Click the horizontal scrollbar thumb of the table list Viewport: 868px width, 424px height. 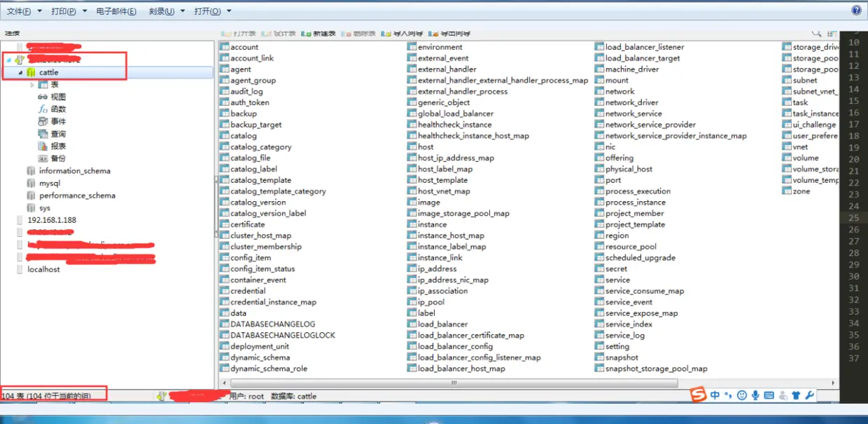coord(454,383)
